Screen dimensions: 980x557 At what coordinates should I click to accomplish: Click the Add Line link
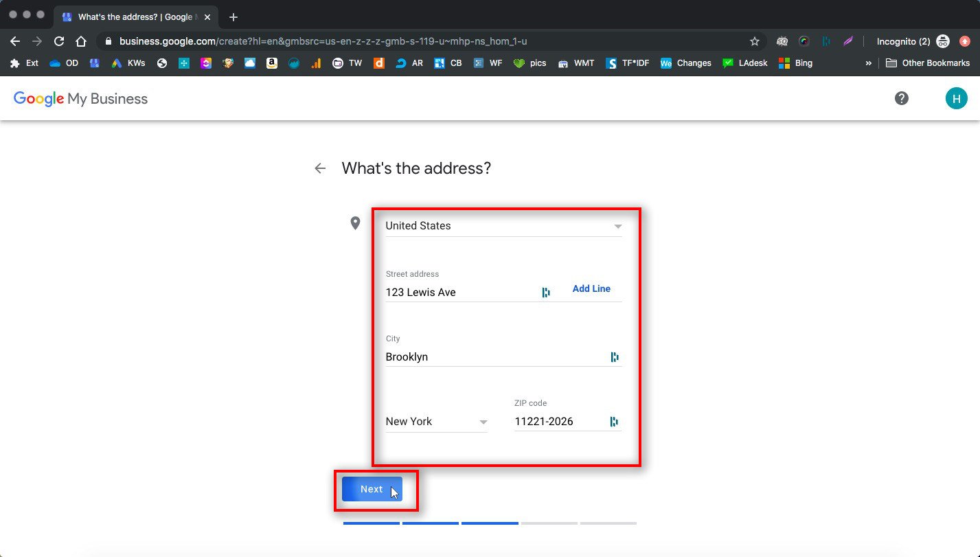(x=591, y=288)
